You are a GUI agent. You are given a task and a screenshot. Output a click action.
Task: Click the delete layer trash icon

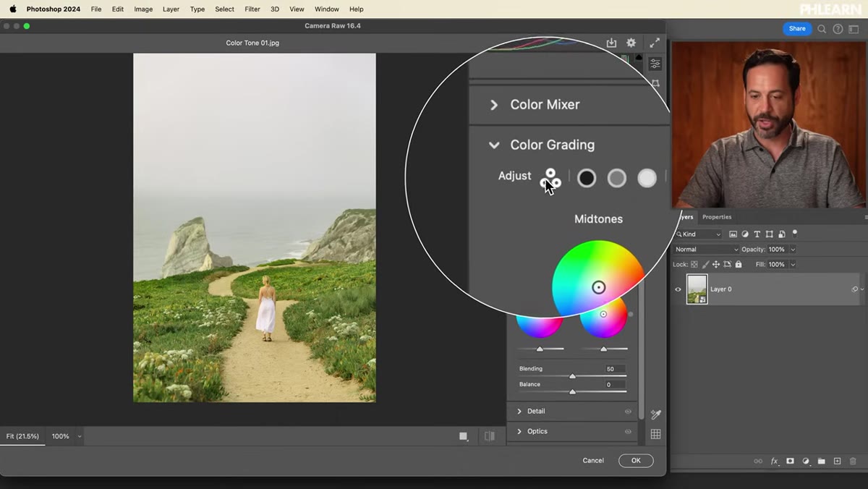(853, 461)
